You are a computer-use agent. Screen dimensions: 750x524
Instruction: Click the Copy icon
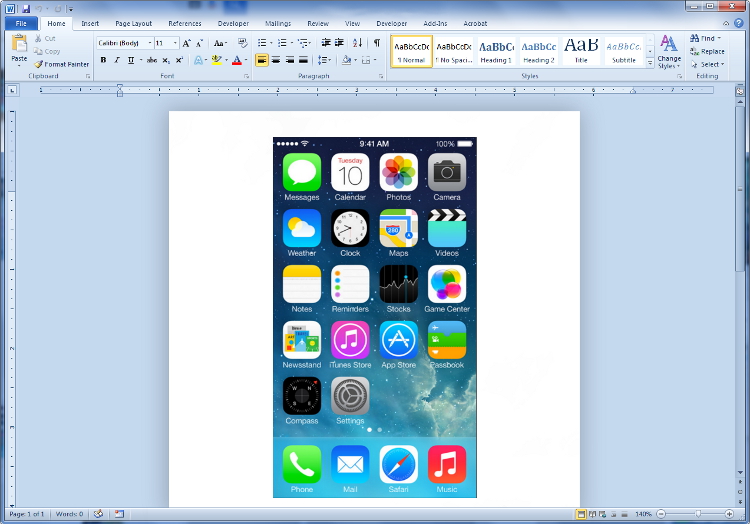(38, 51)
